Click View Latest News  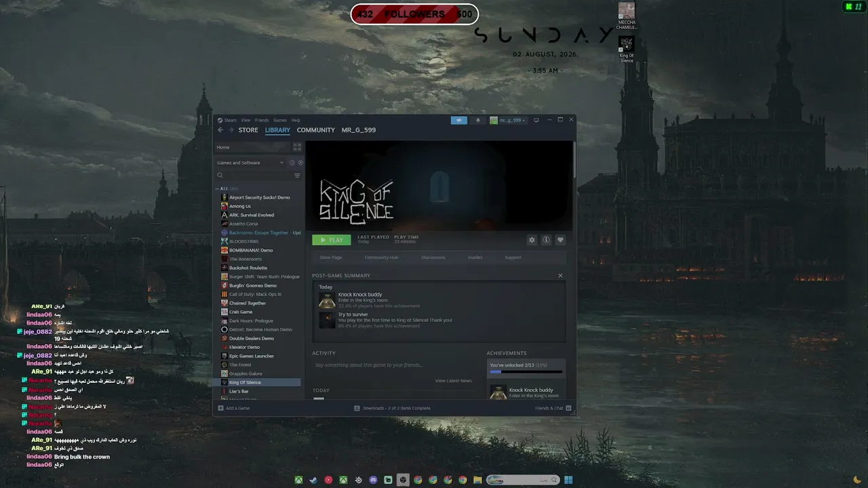[x=454, y=381]
